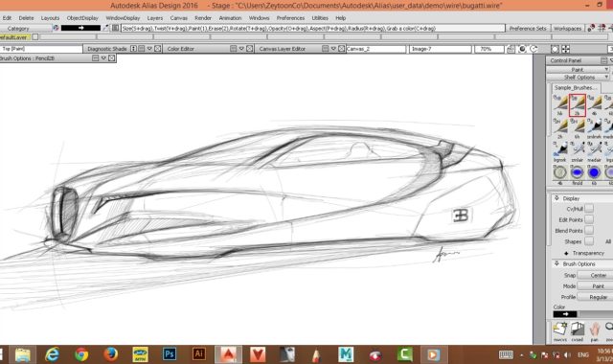Close the Brush Options Pencil2B window

pos(111,57)
